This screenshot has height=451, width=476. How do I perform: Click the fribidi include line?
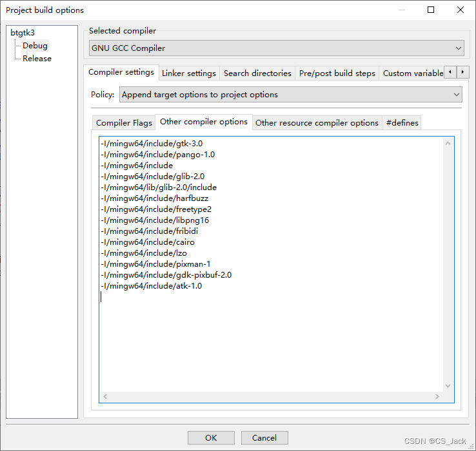(x=150, y=231)
